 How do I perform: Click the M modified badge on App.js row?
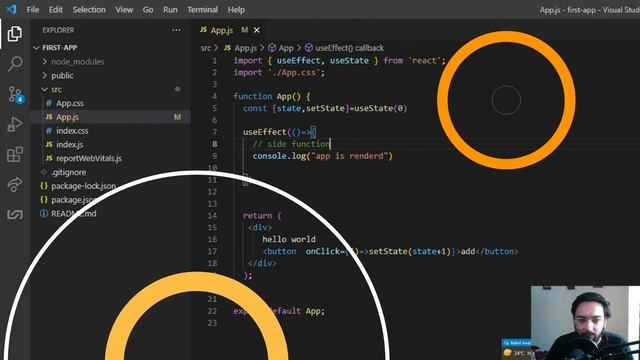click(x=177, y=117)
